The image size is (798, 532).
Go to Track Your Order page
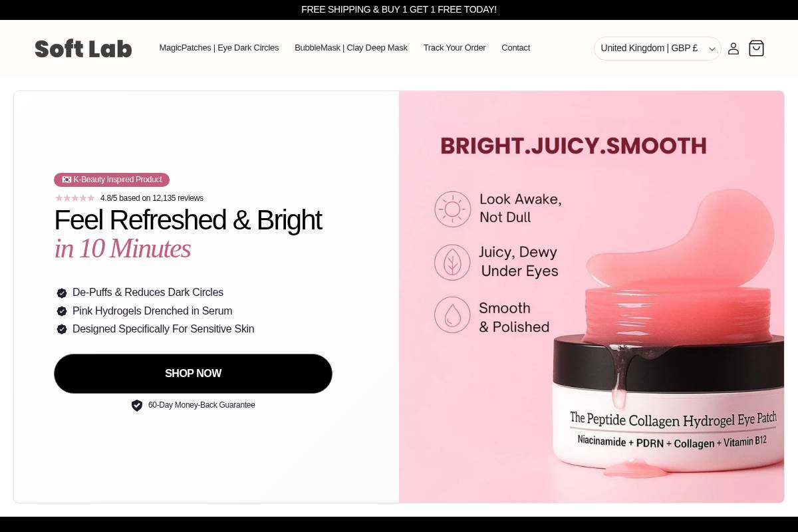click(x=455, y=48)
